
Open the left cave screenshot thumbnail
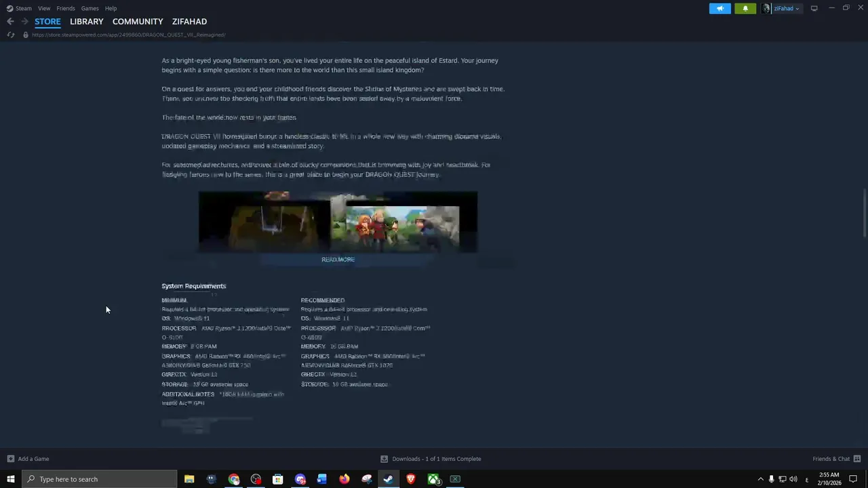[264, 222]
